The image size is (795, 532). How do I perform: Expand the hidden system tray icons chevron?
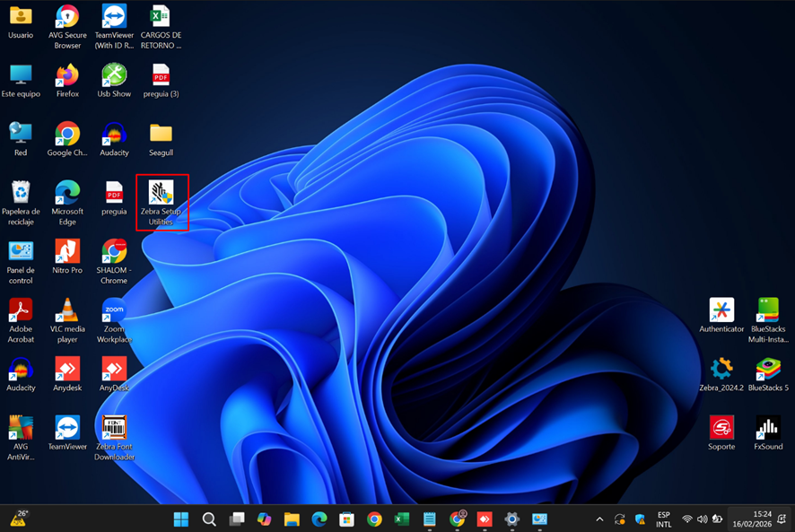[599, 519]
